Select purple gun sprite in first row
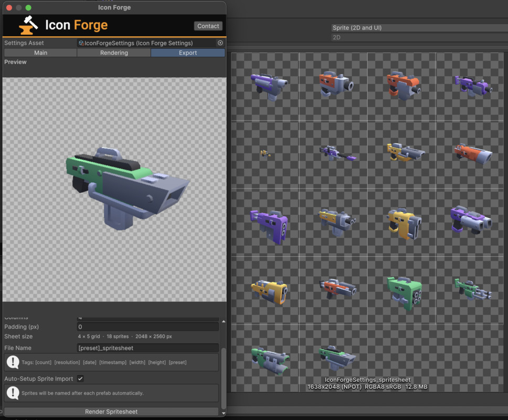508x420 pixels. [x=269, y=87]
